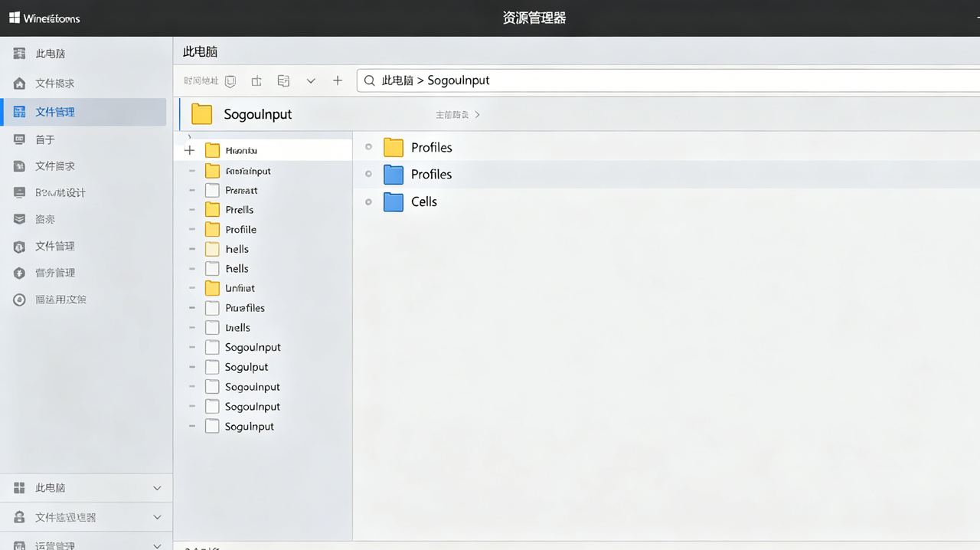This screenshot has width=980, height=550.
Task: Click the 资源管理器 window title
Action: [x=534, y=18]
